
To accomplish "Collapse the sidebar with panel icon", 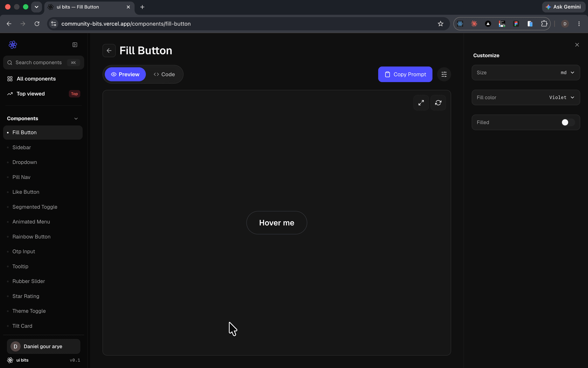I will click(75, 45).
